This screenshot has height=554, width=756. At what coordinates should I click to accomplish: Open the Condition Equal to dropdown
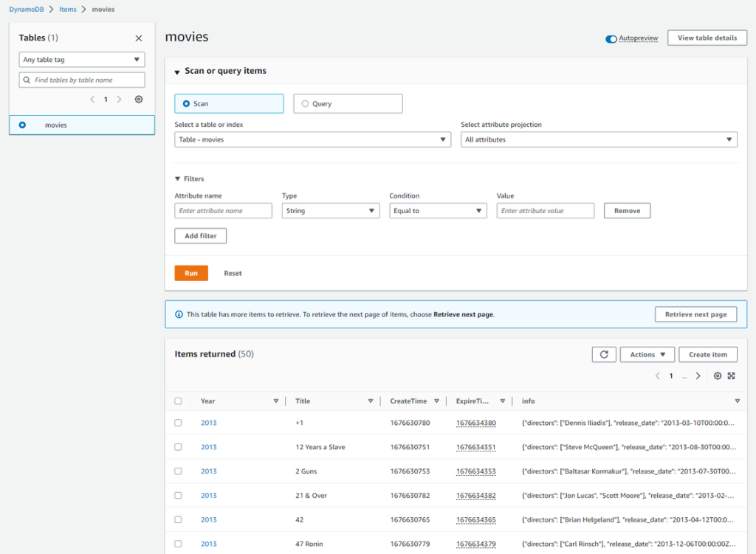[x=439, y=210]
